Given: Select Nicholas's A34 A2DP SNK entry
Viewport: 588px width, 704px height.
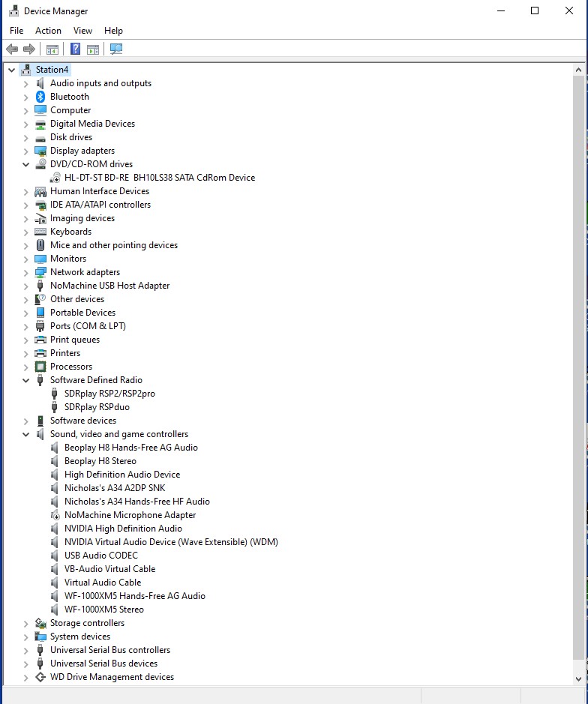Looking at the screenshot, I should click(115, 488).
